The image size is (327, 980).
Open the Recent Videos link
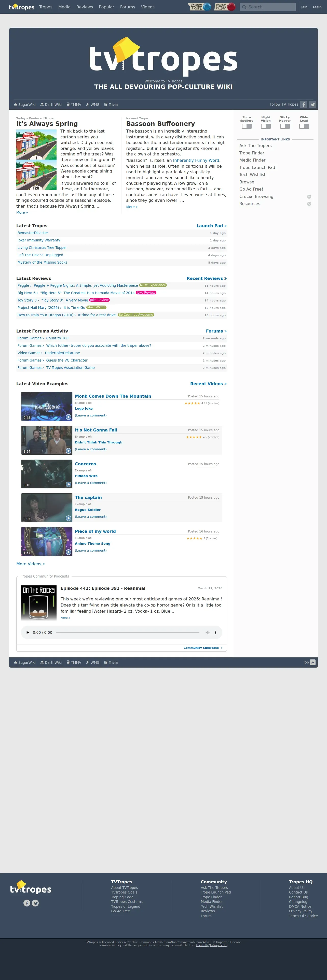(x=209, y=384)
